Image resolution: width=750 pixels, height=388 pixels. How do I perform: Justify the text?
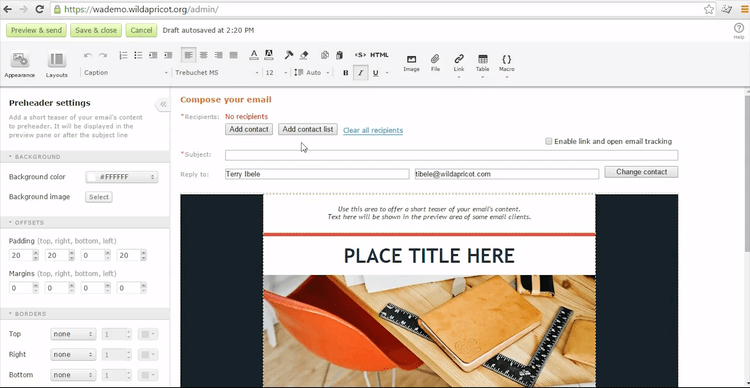tap(233, 55)
